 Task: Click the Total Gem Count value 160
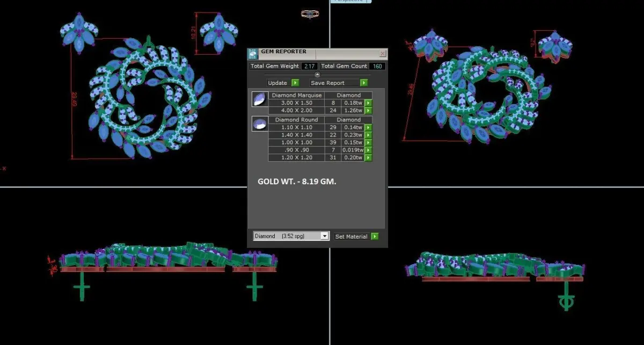[x=377, y=66]
